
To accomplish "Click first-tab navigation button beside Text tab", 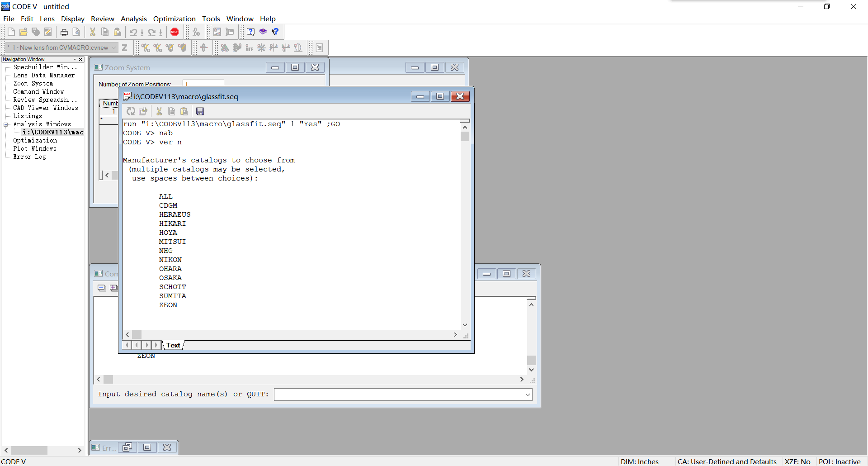I will point(127,345).
